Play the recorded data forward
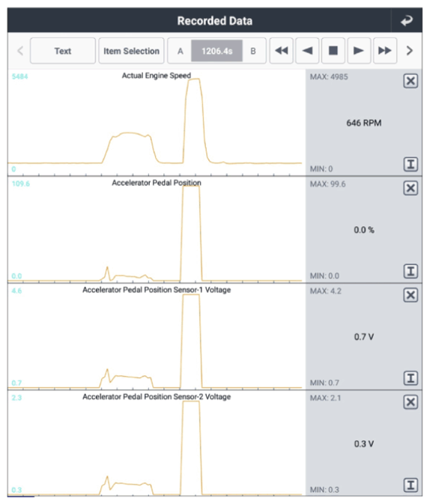Image resolution: width=430 pixels, height=504 pixels. (359, 51)
